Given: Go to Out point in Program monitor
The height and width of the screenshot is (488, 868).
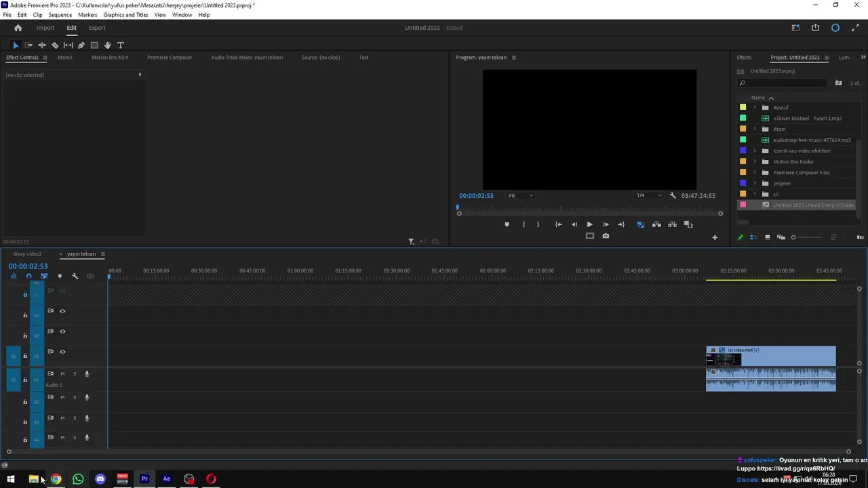Looking at the screenshot, I should pos(621,224).
